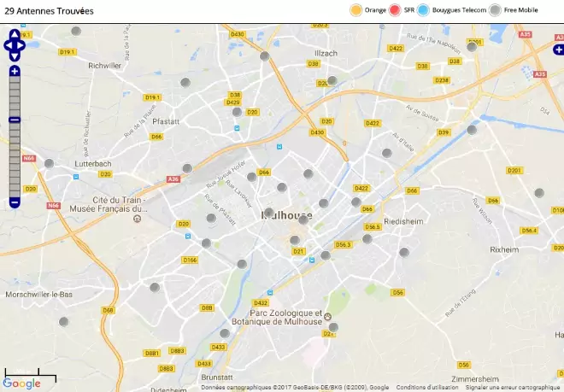Click the Google logo

point(21,384)
